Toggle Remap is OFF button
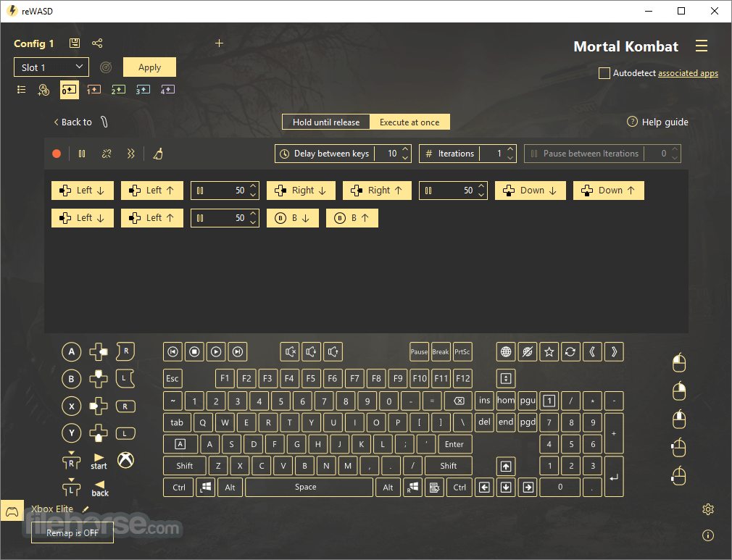 coord(72,532)
